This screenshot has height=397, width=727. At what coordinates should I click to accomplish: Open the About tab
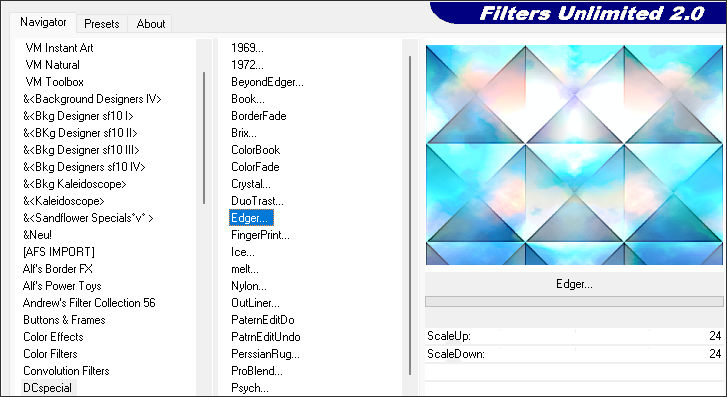pyautogui.click(x=151, y=24)
